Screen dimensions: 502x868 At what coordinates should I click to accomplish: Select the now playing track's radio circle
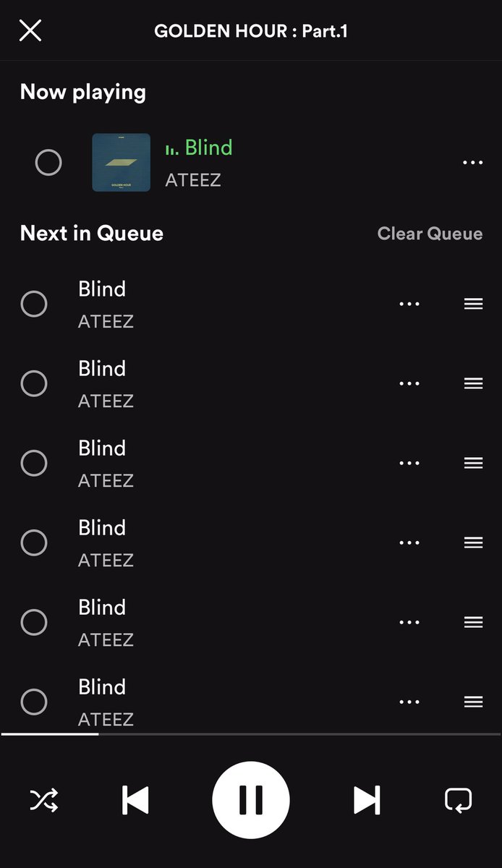48,163
